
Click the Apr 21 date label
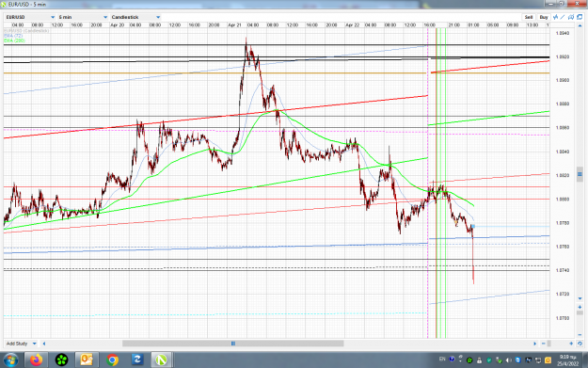click(234, 25)
